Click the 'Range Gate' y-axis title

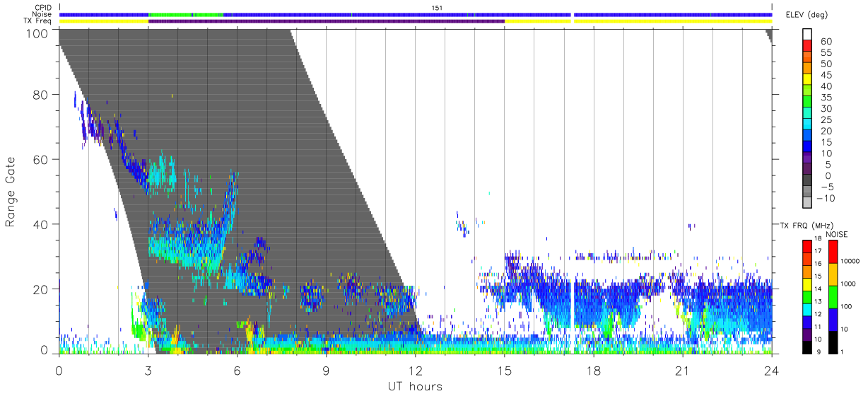[11, 192]
